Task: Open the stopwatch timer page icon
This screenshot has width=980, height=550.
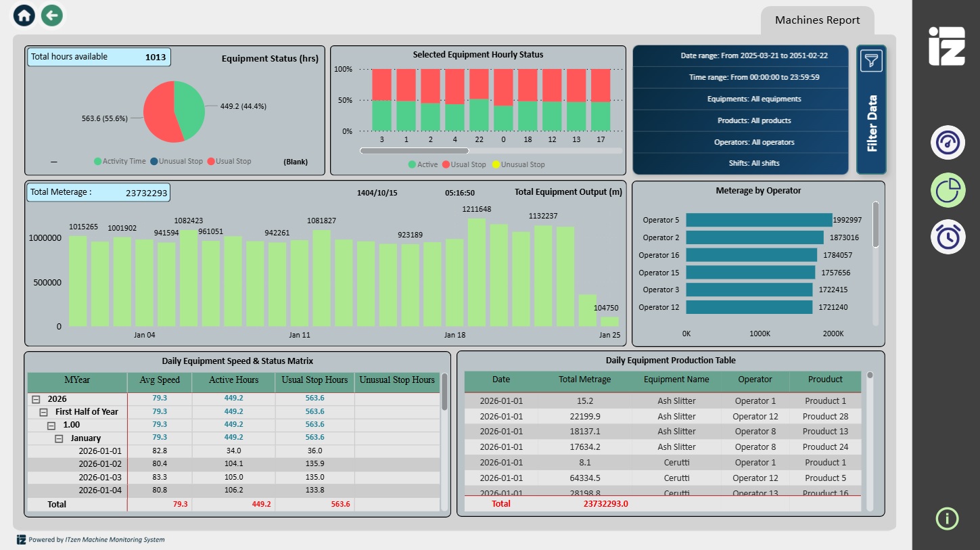Action: [x=947, y=237]
